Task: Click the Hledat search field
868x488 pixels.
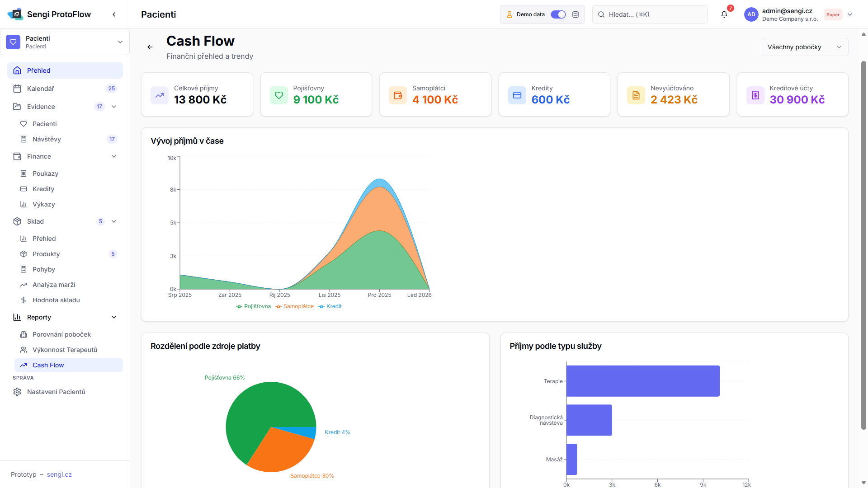Action: (x=650, y=14)
